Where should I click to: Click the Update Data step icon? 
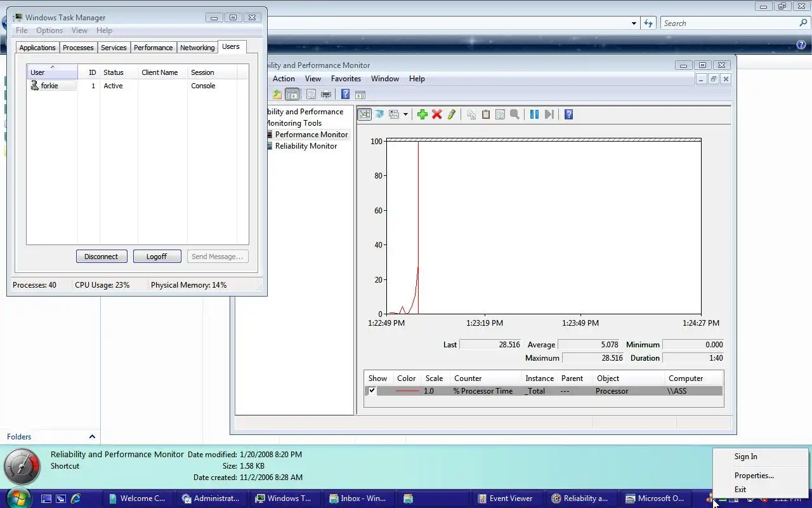pos(549,114)
